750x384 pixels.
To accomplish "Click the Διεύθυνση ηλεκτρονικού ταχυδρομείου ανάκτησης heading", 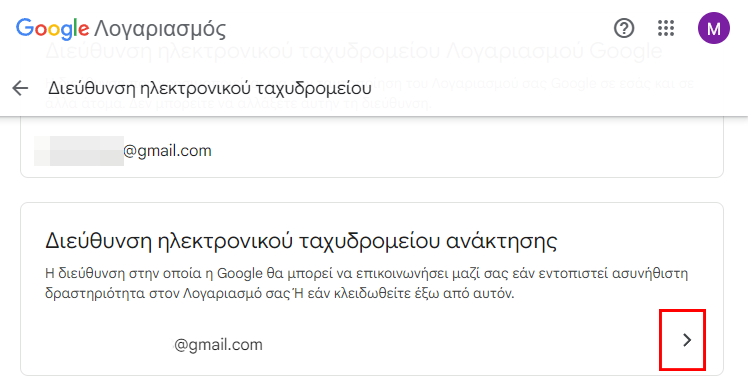I will coord(301,241).
